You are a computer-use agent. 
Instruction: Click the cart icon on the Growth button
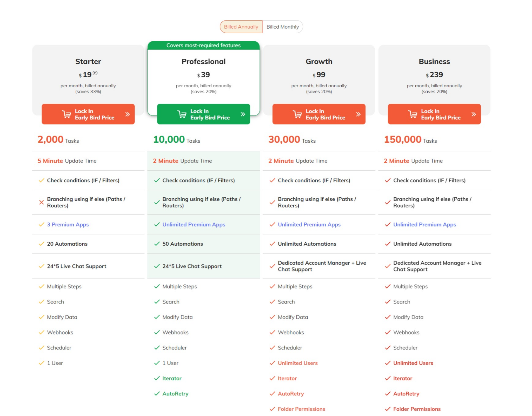tap(297, 114)
